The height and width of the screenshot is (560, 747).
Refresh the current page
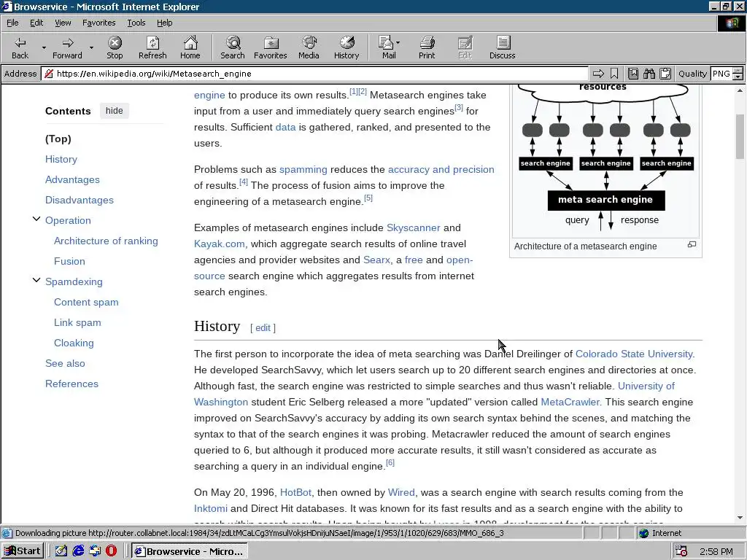pyautogui.click(x=152, y=47)
